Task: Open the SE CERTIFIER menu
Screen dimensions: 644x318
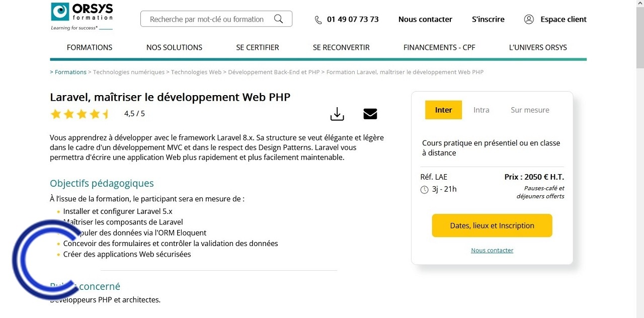Action: point(258,47)
